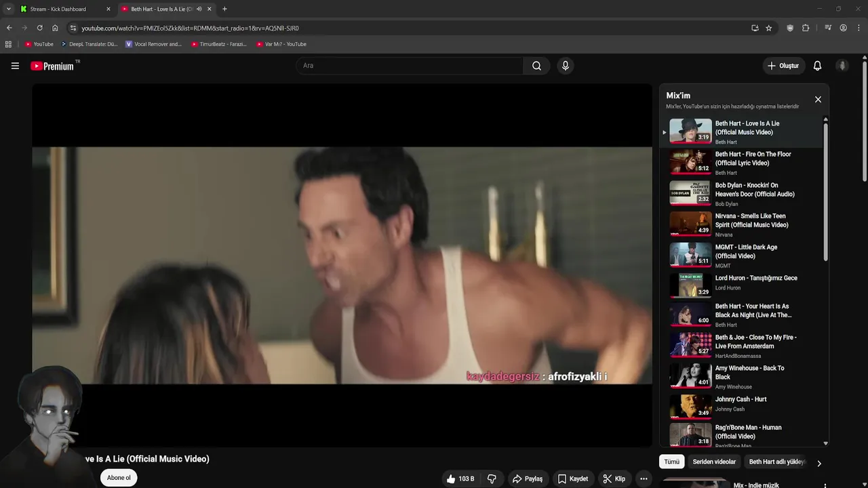Play Your Heart Is As Black As Night
The width and height of the screenshot is (868, 488).
[x=742, y=315]
